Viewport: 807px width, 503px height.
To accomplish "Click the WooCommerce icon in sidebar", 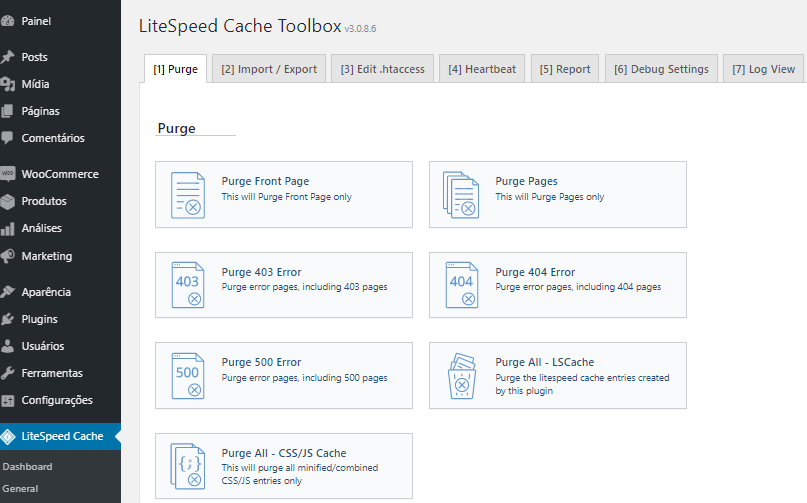I will tap(8, 174).
